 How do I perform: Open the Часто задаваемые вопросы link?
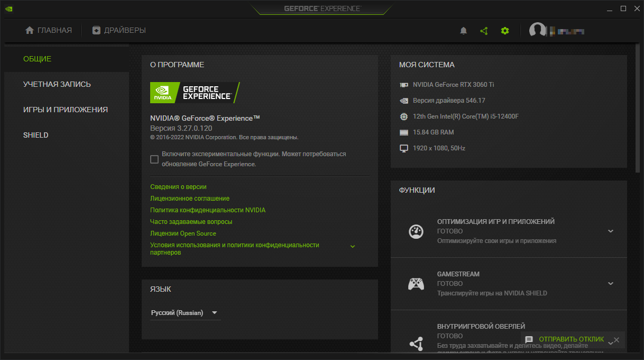(x=191, y=222)
